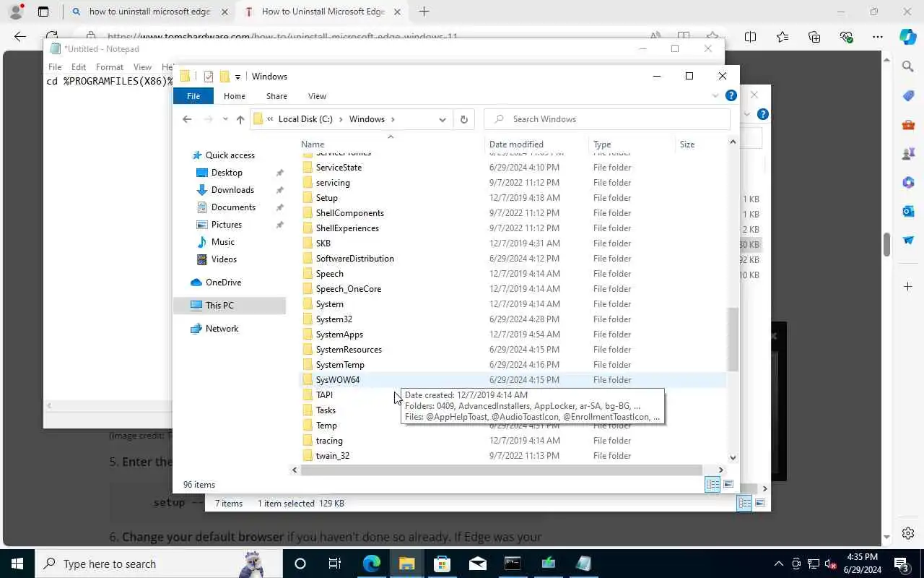Open Edge split screen icon

(x=751, y=37)
